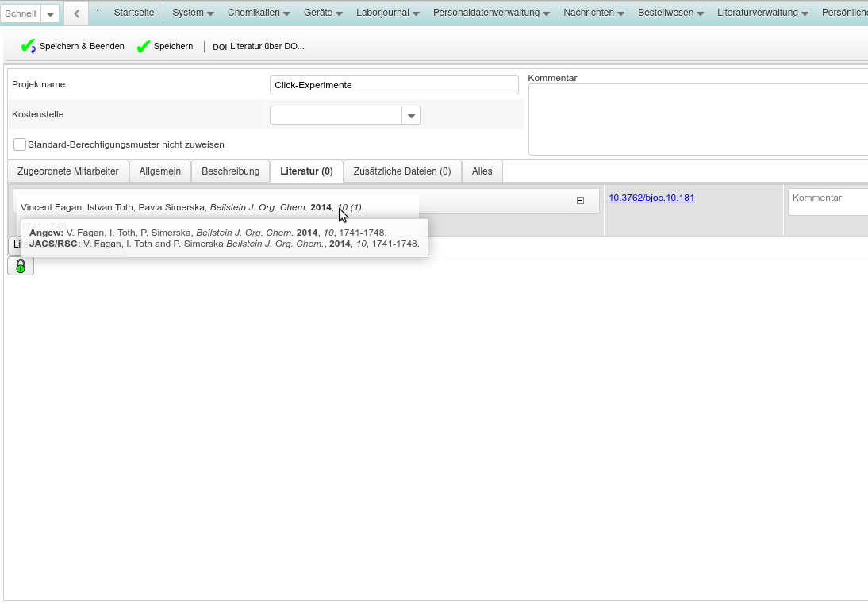
Task: Click the Projektname input field
Action: click(x=394, y=85)
